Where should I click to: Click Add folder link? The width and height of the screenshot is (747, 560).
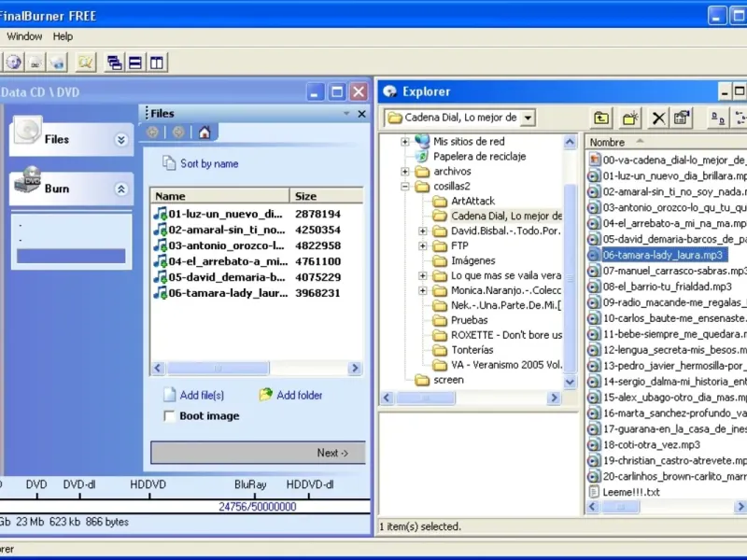pos(290,395)
